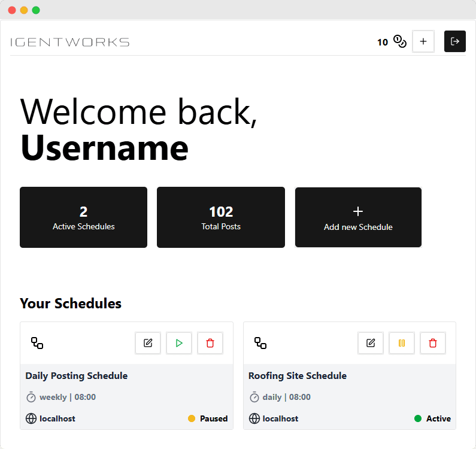Select the Active Schedules stat tile
This screenshot has width=476, height=449.
83,217
